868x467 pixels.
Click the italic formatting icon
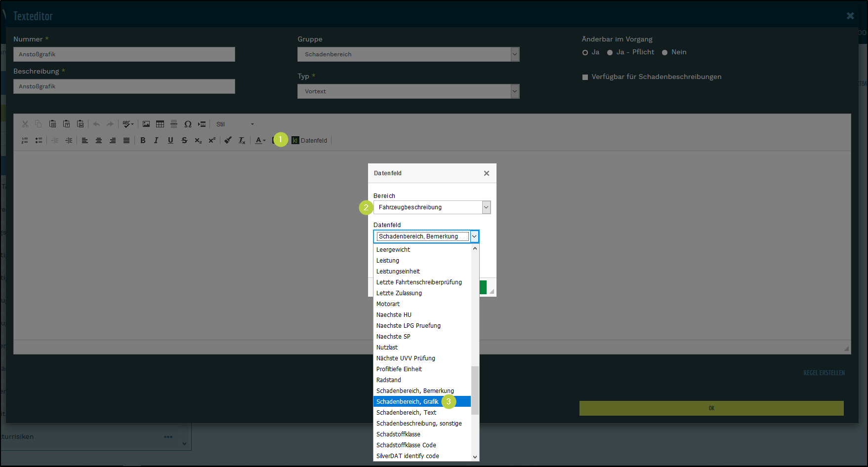tap(156, 141)
